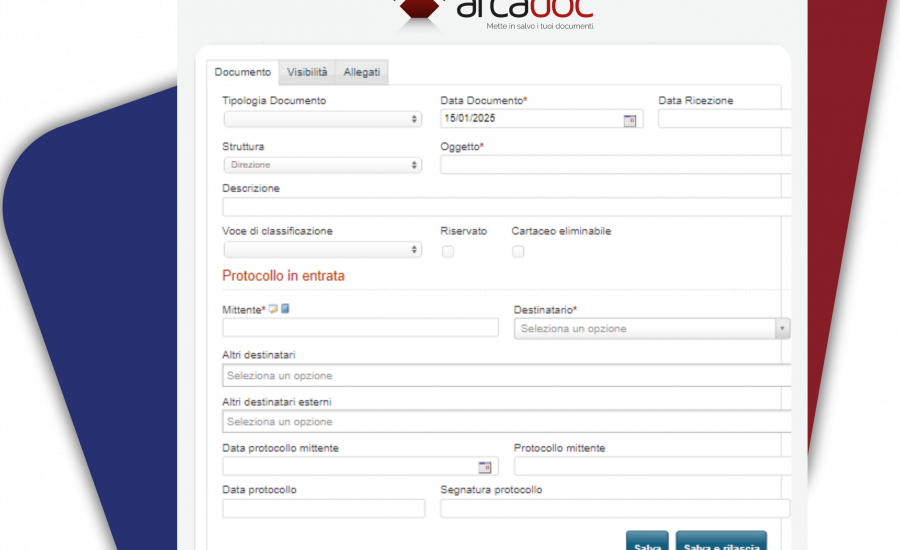Focus the Segnatura protocollo field
Screen dimensions: 900x550
[x=615, y=508]
